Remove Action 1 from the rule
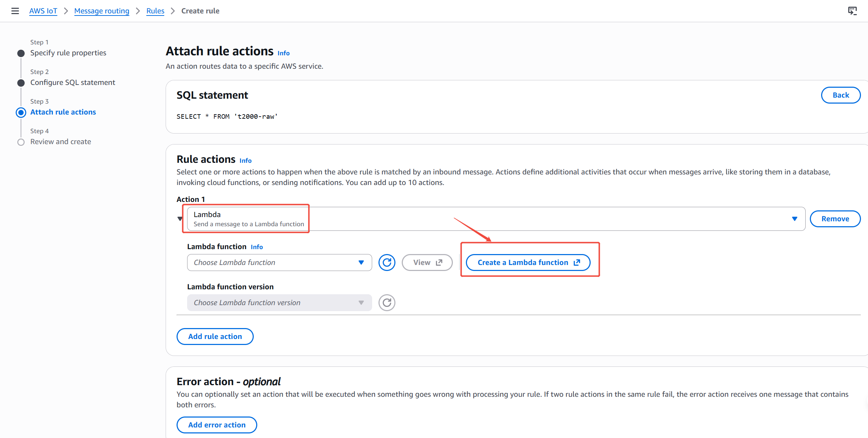 pyautogui.click(x=835, y=219)
